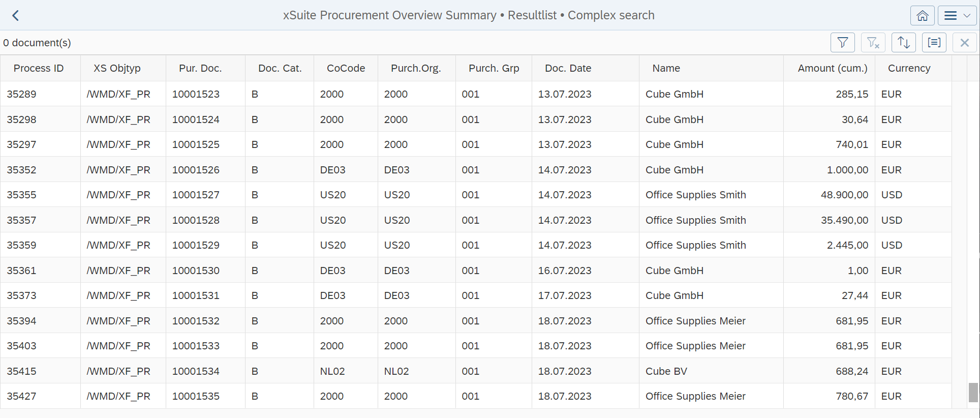Screen dimensions: 980x418
Task: Select Process ID 35415 cell
Action: point(40,371)
